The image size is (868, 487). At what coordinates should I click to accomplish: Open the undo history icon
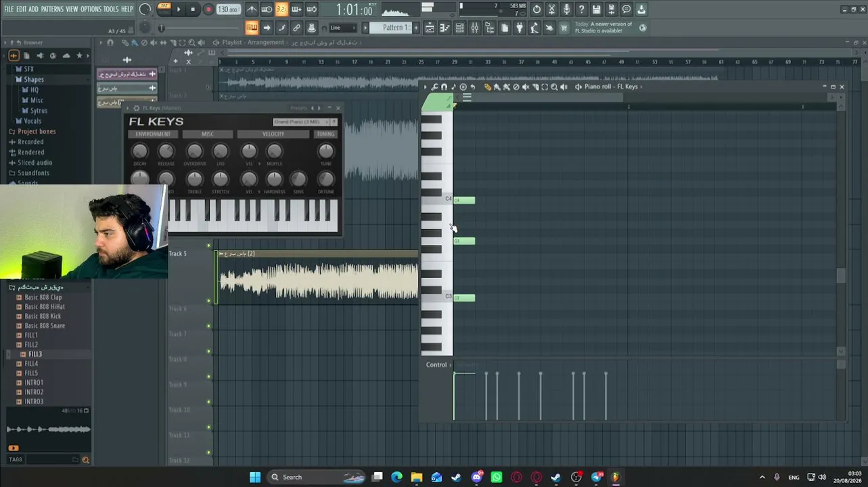click(x=536, y=9)
